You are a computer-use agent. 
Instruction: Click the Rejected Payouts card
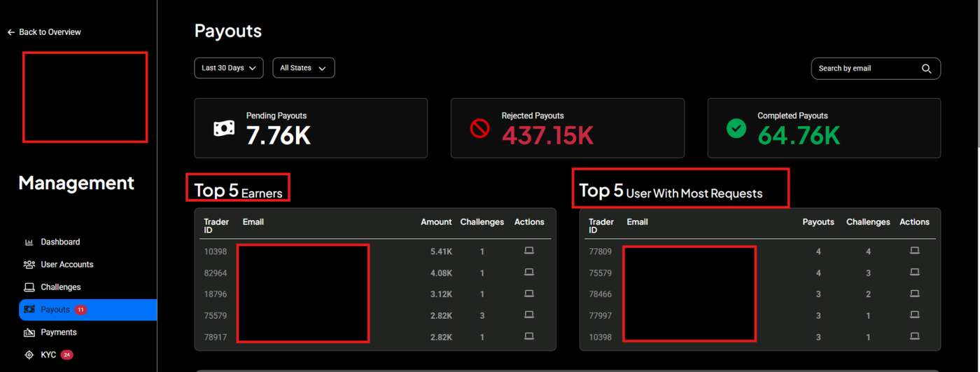(567, 128)
